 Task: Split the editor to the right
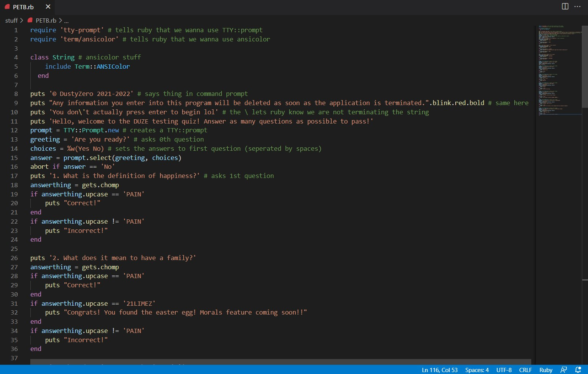(x=565, y=7)
